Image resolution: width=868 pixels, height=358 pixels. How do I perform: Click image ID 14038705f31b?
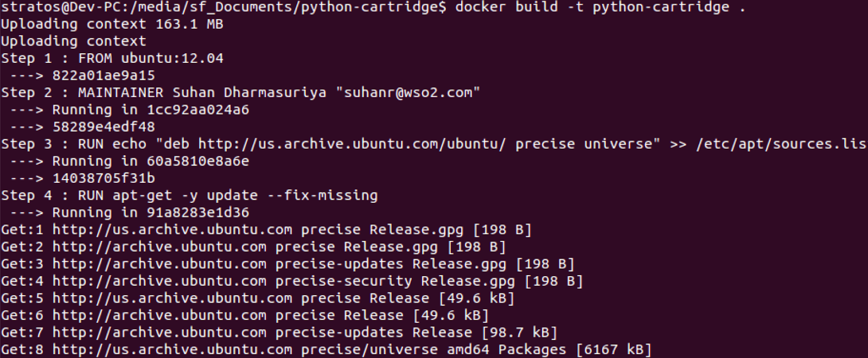(x=104, y=178)
